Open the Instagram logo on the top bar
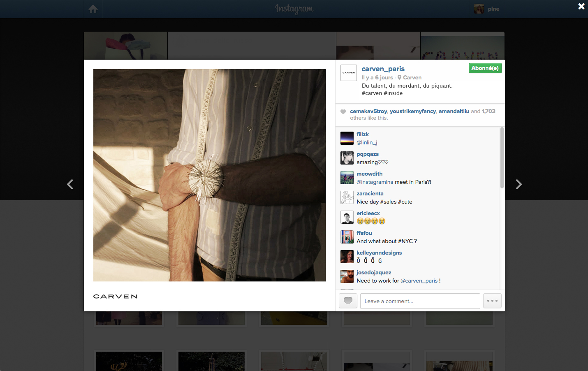The width and height of the screenshot is (588, 371). pyautogui.click(x=294, y=9)
